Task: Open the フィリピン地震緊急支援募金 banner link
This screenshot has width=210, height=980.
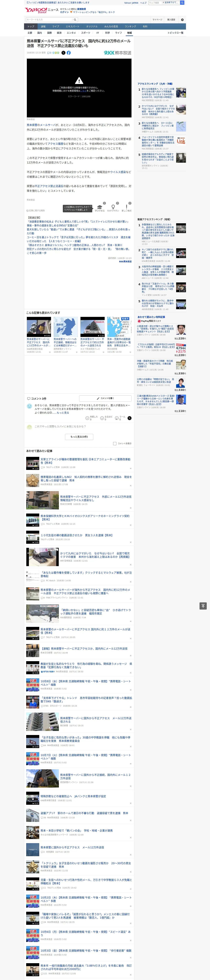Action: pyautogui.click(x=57, y=3)
